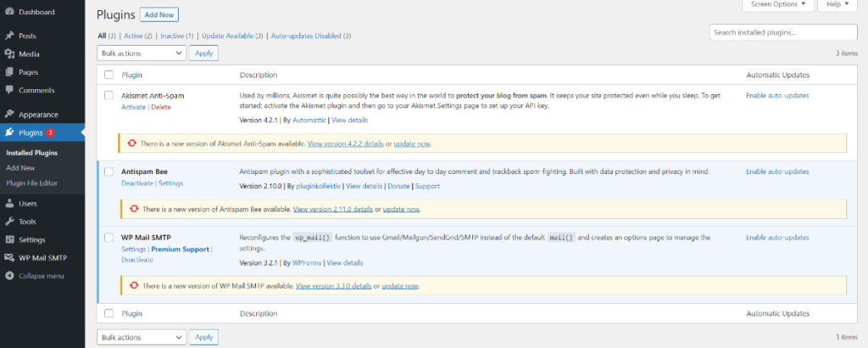Open Media via its sidebar icon
Screen dimensions: 868x348
tap(9, 53)
